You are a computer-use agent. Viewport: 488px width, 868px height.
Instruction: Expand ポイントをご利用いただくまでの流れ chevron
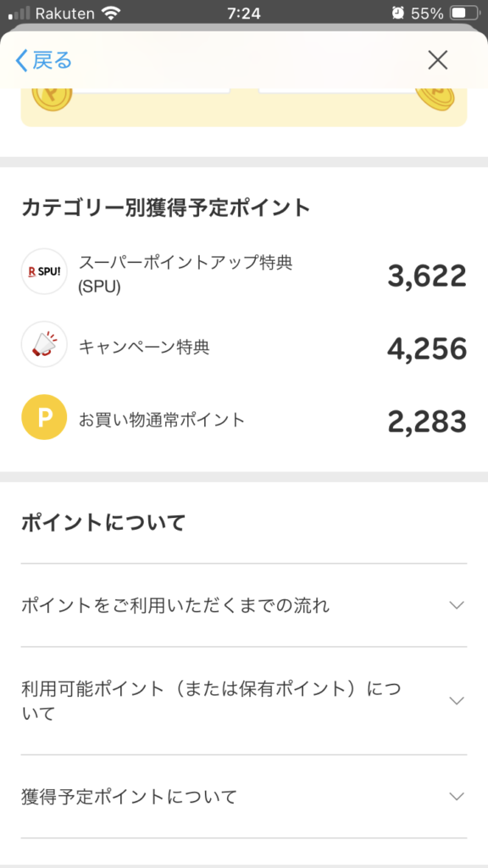pos(457,605)
